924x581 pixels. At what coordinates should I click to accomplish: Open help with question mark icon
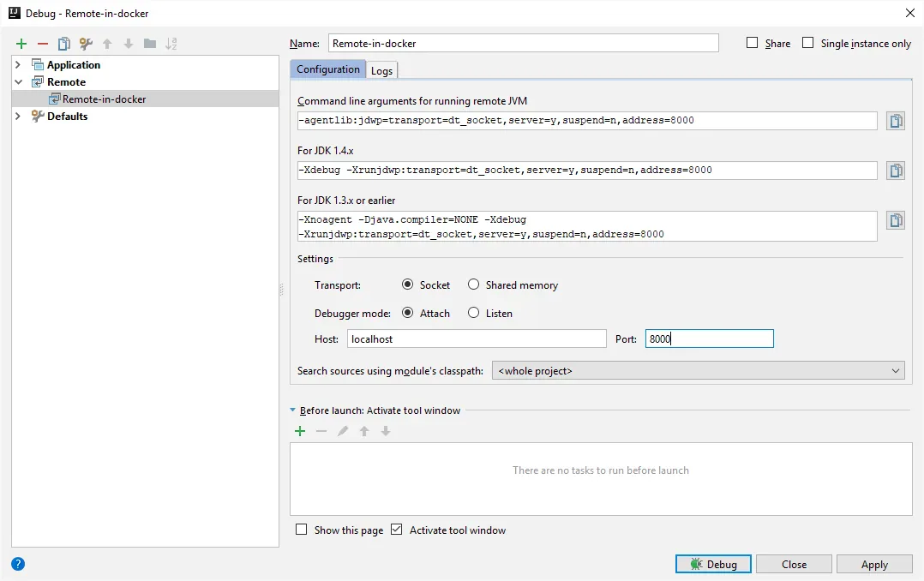(x=18, y=564)
